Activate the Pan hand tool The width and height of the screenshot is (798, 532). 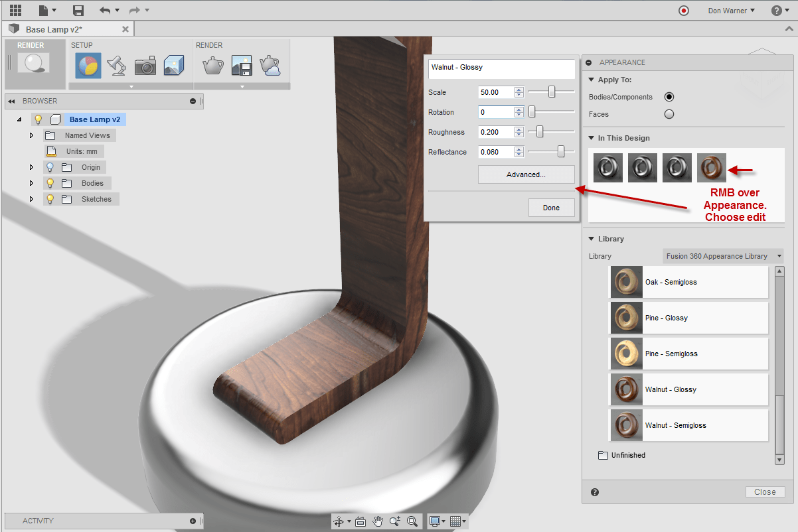[377, 521]
